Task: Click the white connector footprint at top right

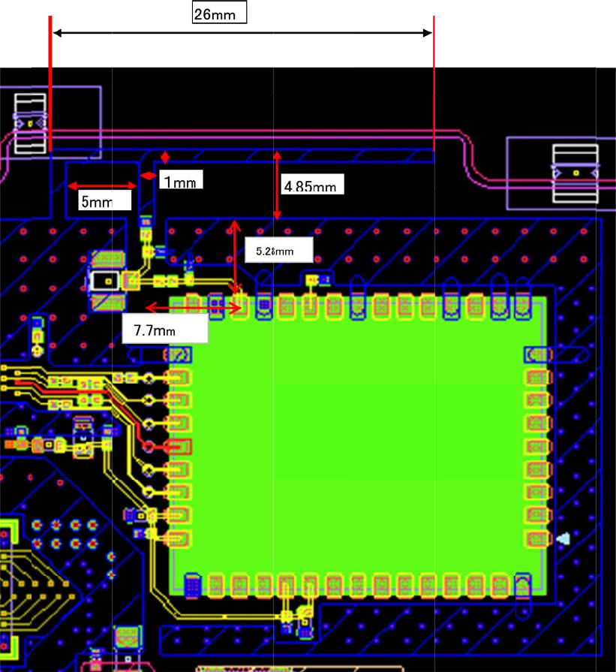Action: click(x=575, y=173)
